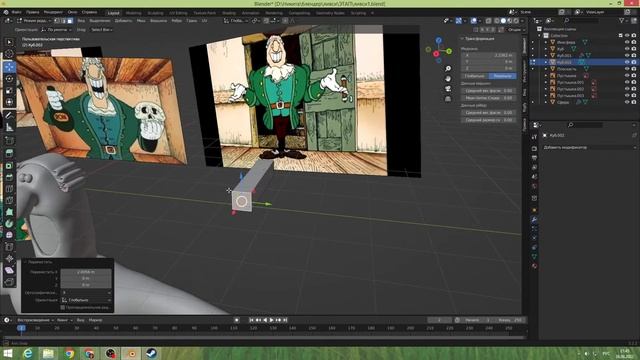Viewport: 640px width, 360px height.
Task: Open Steam from the Windows taskbar
Action: coord(151,353)
